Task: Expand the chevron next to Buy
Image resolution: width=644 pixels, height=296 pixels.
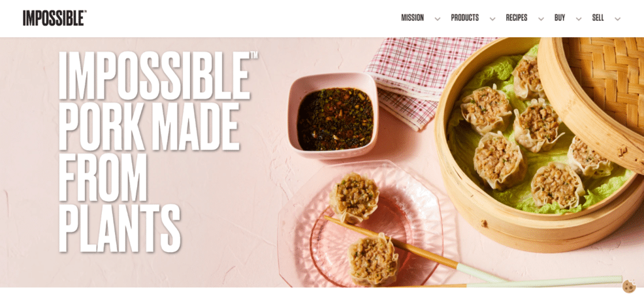Action: (x=579, y=19)
